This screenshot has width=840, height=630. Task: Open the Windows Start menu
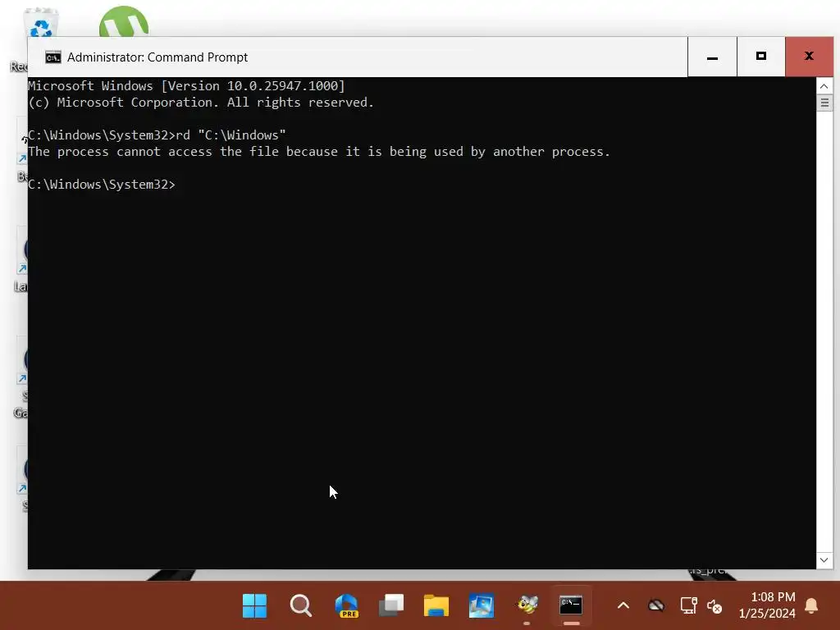click(x=254, y=605)
